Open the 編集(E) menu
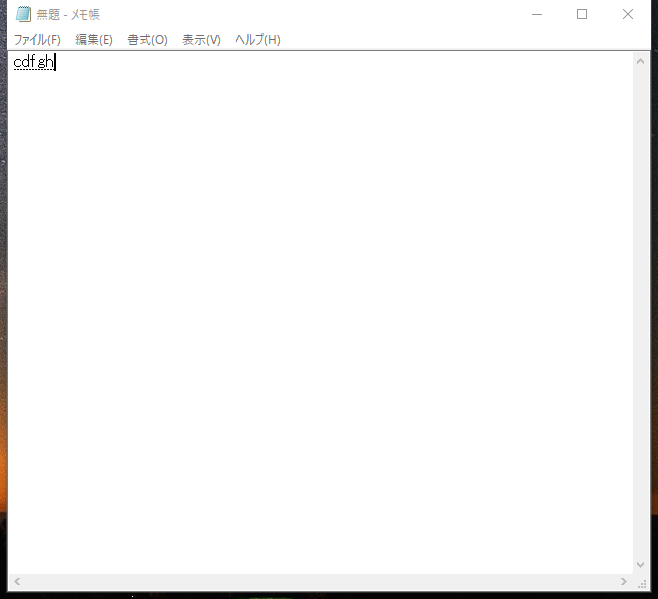Screen dimensions: 658x599 (x=94, y=40)
